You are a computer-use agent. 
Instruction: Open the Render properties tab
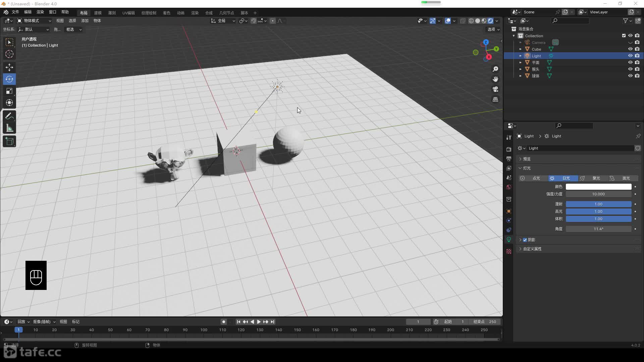pyautogui.click(x=509, y=149)
